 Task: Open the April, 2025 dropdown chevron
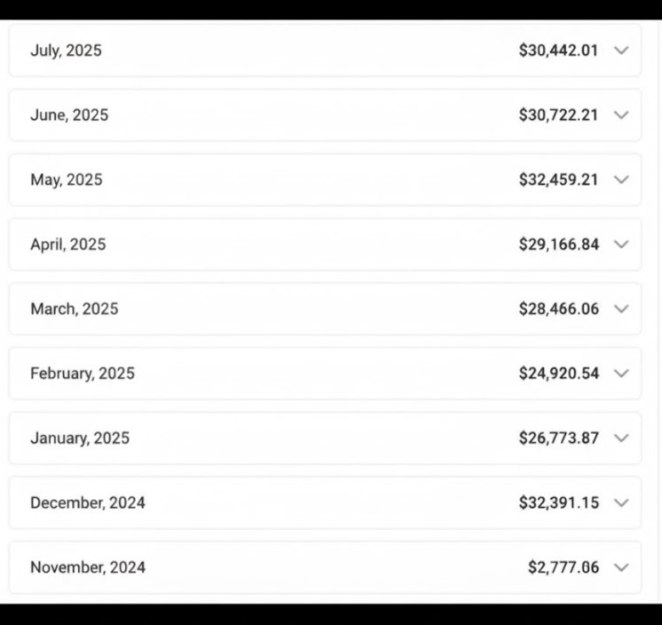[x=621, y=244]
